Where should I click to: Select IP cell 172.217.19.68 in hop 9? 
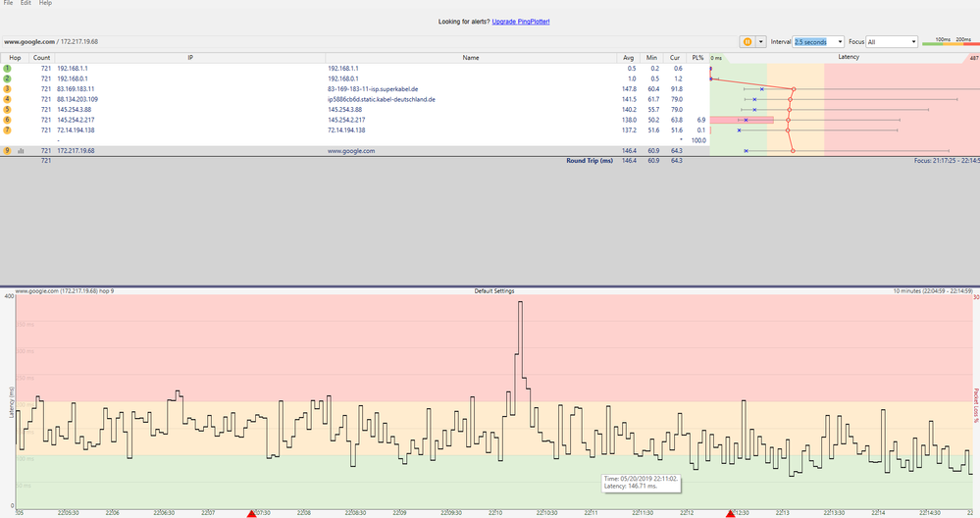point(76,150)
